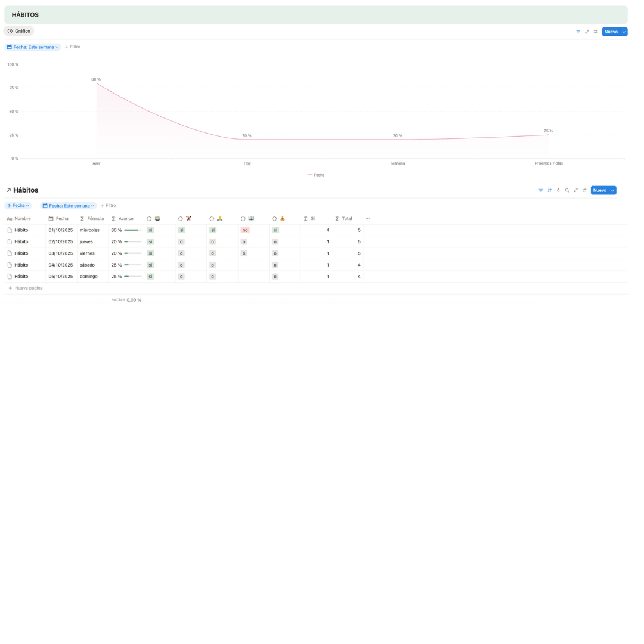
Task: Click the Nuevo button in Hábitos table
Action: pos(600,190)
